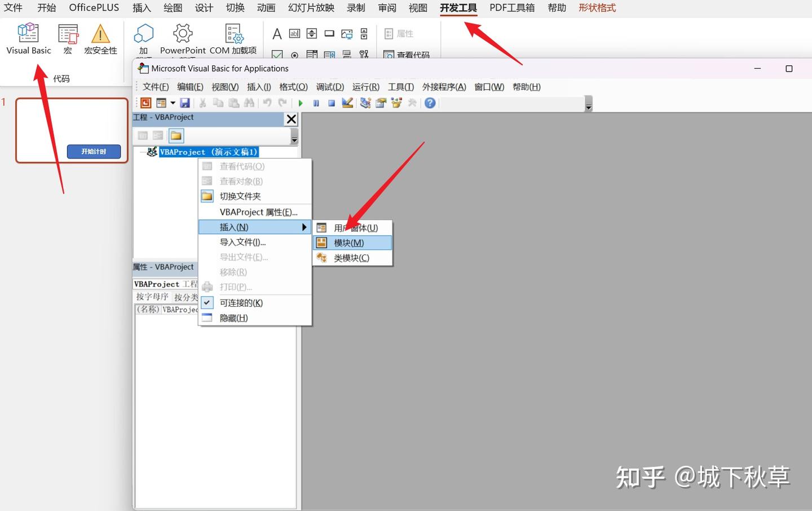Open the Toolbox toolbar icon
This screenshot has width=812, height=511.
(412, 103)
